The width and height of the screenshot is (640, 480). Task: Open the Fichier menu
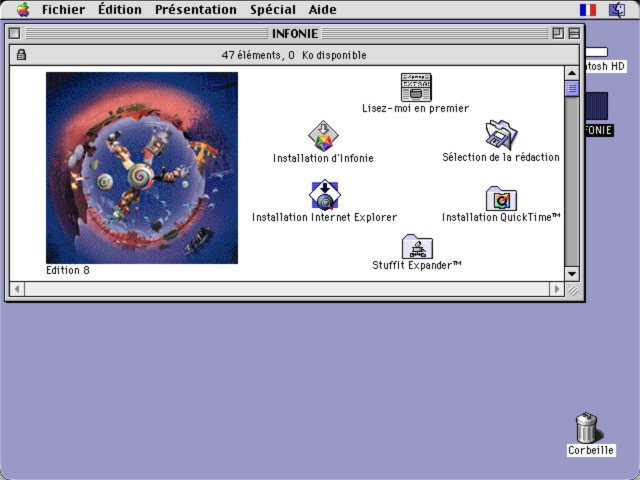(x=64, y=9)
